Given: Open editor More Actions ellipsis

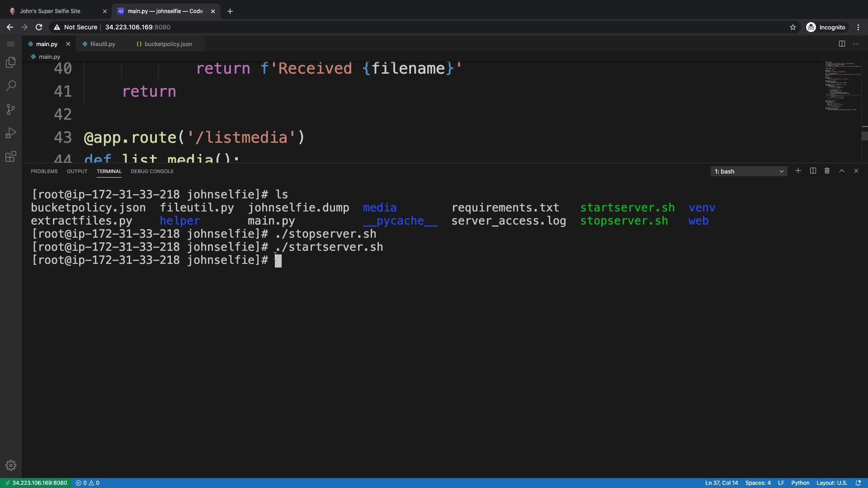Looking at the screenshot, I should [856, 44].
